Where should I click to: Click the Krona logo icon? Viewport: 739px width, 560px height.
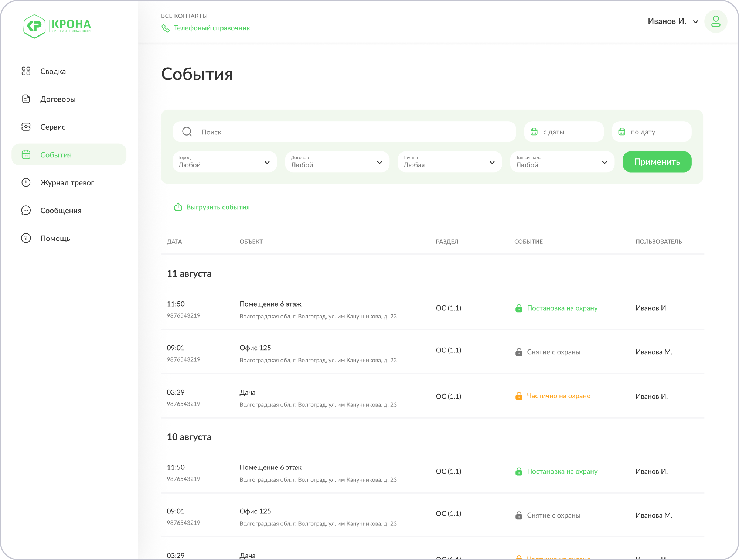34,26
